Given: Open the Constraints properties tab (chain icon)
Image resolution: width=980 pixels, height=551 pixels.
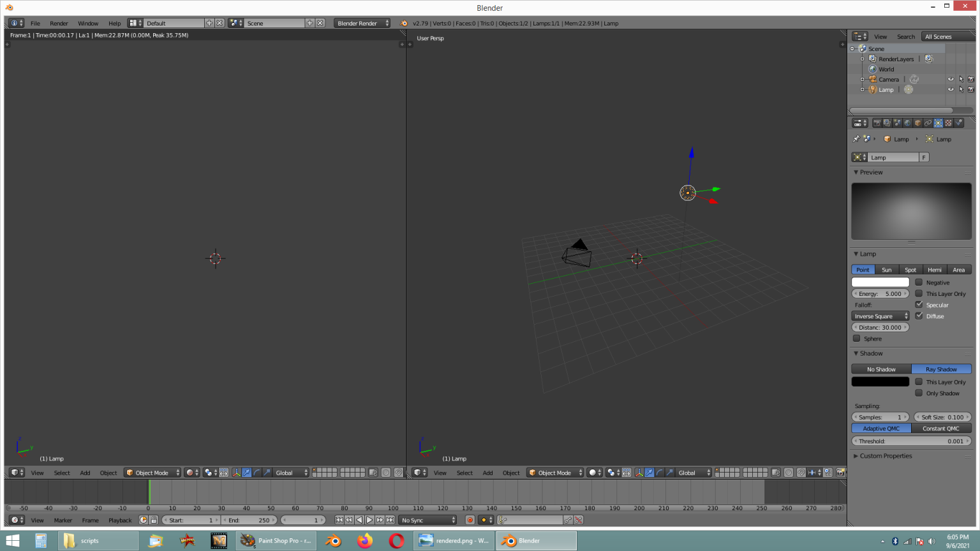Looking at the screenshot, I should click(x=928, y=123).
